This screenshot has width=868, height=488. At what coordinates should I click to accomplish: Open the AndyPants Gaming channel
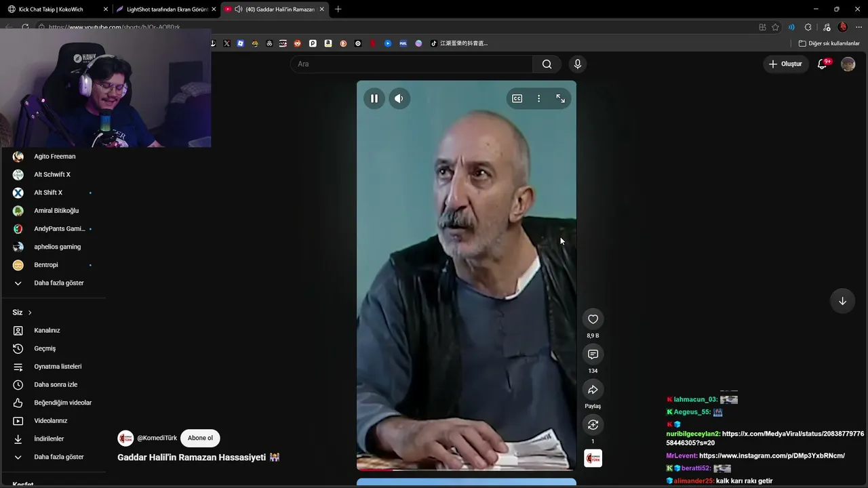pyautogui.click(x=54, y=228)
